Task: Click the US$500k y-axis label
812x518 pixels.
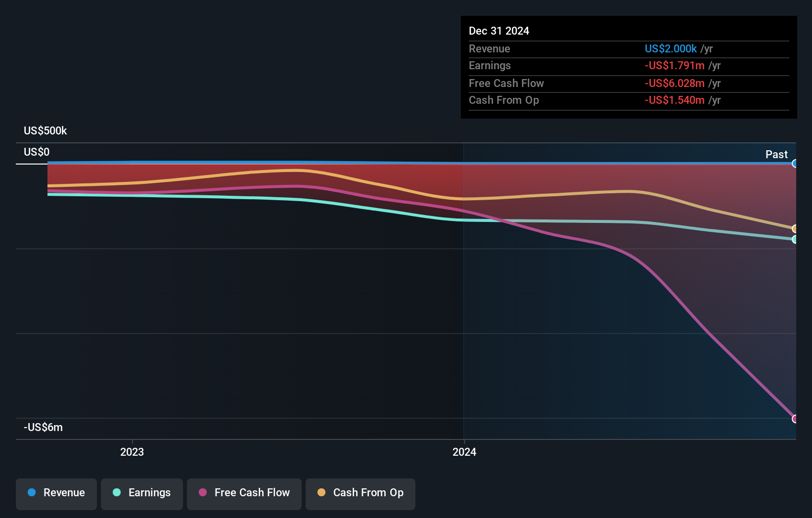Action: (x=45, y=130)
